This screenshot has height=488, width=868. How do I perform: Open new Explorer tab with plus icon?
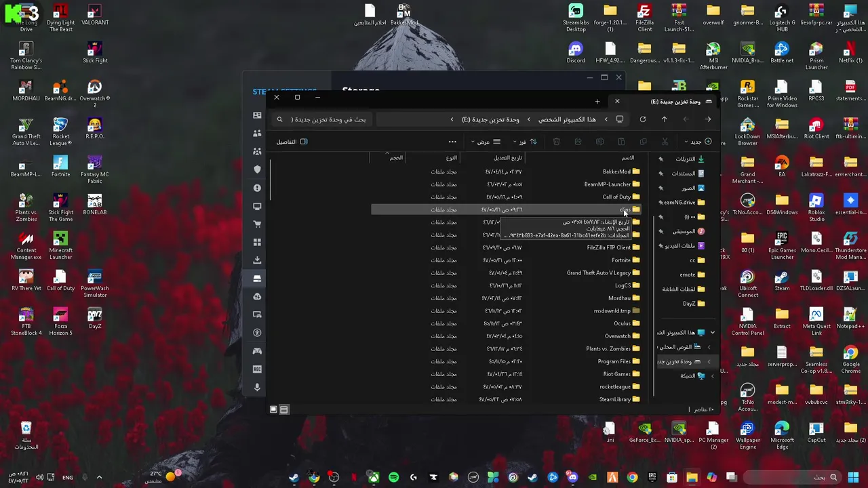597,102
